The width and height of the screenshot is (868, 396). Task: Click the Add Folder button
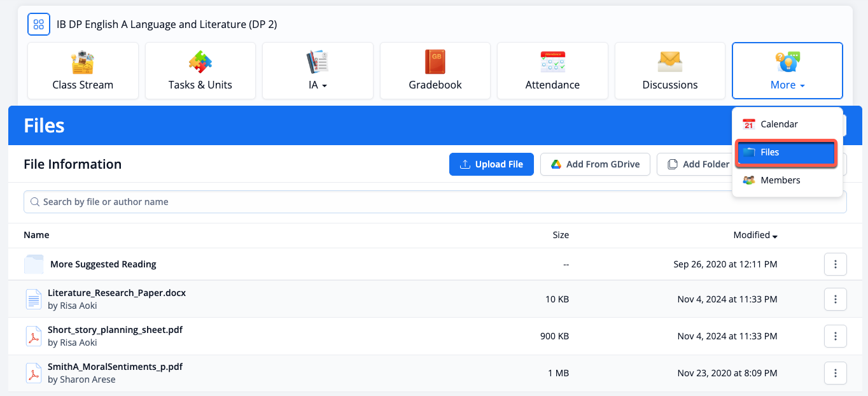pos(699,164)
